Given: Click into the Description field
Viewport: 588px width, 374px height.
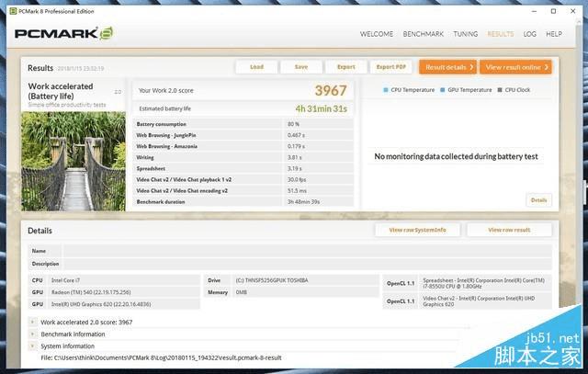Looking at the screenshot, I should 307,264.
